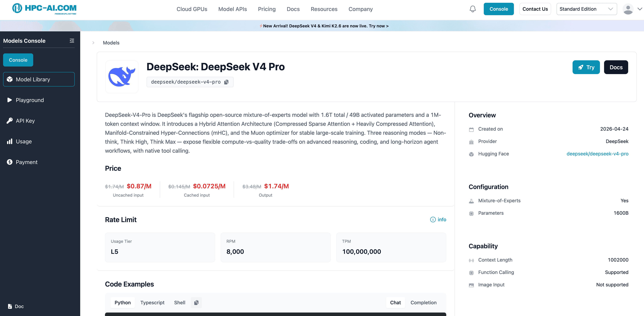Expand the account chevron beside avatar
The width and height of the screenshot is (644, 316).
640,9
